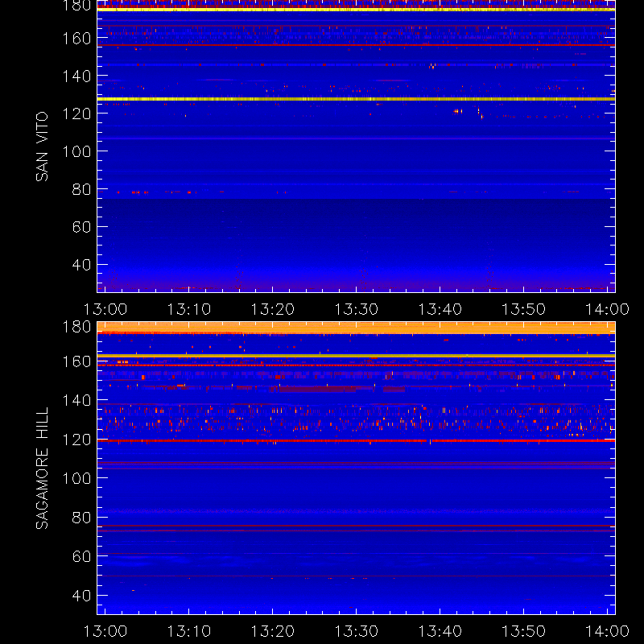Click the SAGAMORE HILL station label
The image size is (644, 644).
(42, 468)
